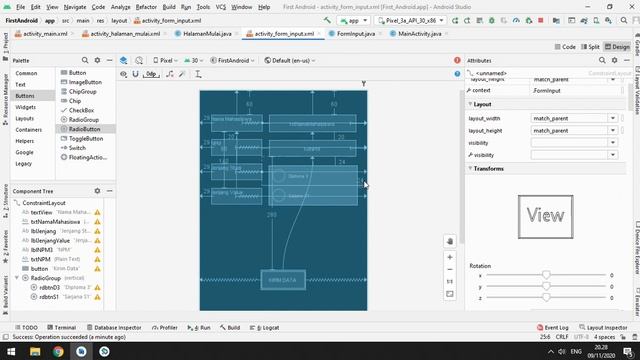Collapse RadioGroup in Component Tree
Image resolution: width=640 pixels, height=360 pixels.
(17, 278)
